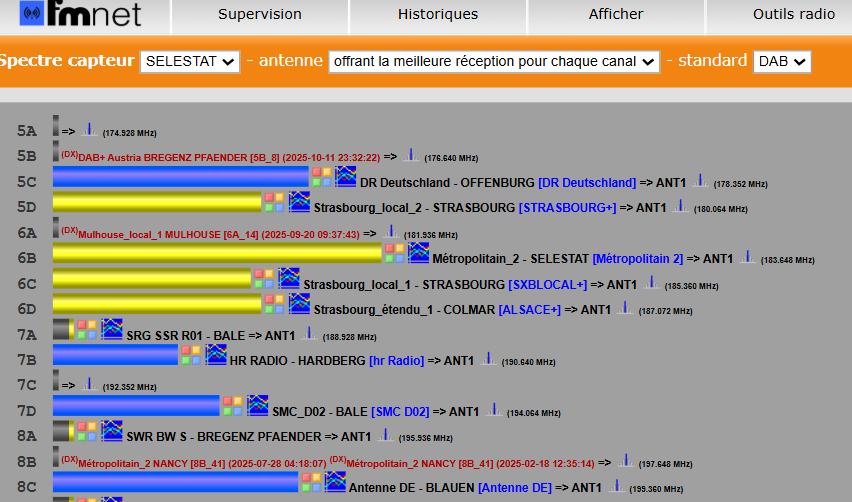Image resolution: width=852 pixels, height=502 pixels.
Task: Click the four-color grid icon on row 5D
Action: (274, 202)
